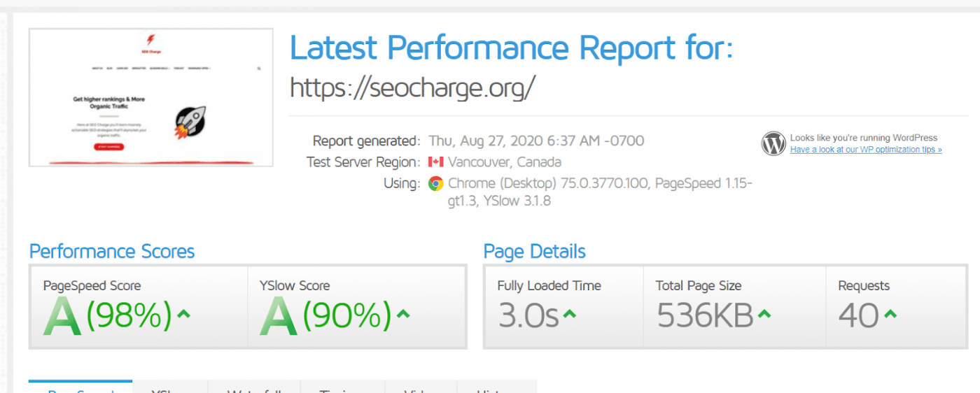Click the Fully Loaded Time box
The image size is (980, 393).
point(564,306)
